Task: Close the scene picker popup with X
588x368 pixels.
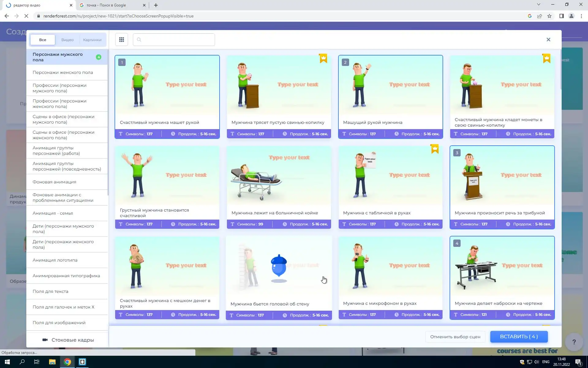Action: point(548,40)
